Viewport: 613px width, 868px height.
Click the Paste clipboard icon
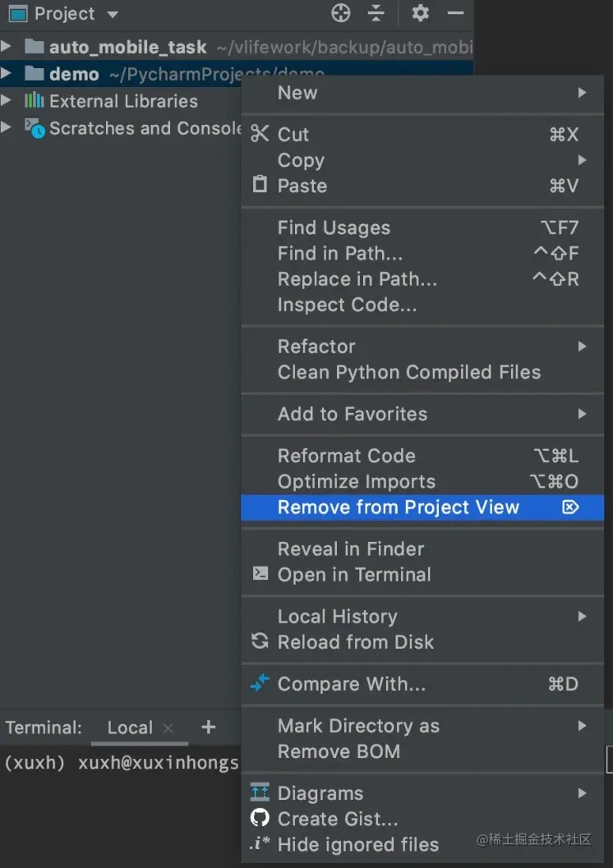click(260, 185)
